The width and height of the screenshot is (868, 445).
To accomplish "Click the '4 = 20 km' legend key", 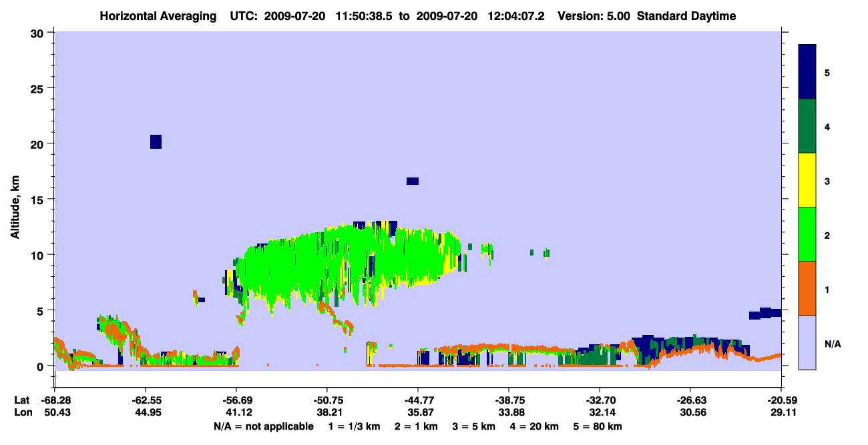I will (535, 426).
